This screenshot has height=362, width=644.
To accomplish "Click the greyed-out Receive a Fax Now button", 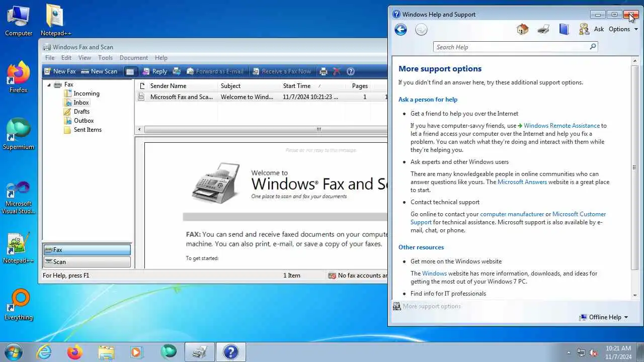I will [282, 71].
